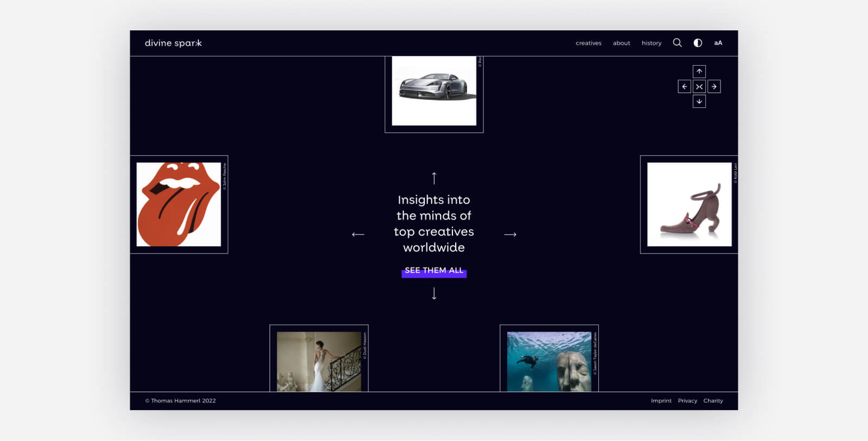Click the left arrow in navigation pad
Image resolution: width=868 pixels, height=441 pixels.
[685, 86]
